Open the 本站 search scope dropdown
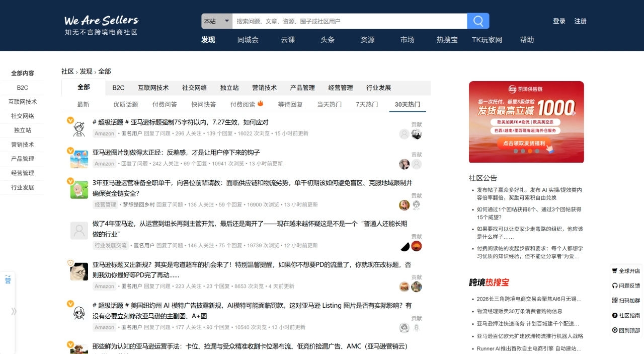The width and height of the screenshot is (644, 354). 217,21
